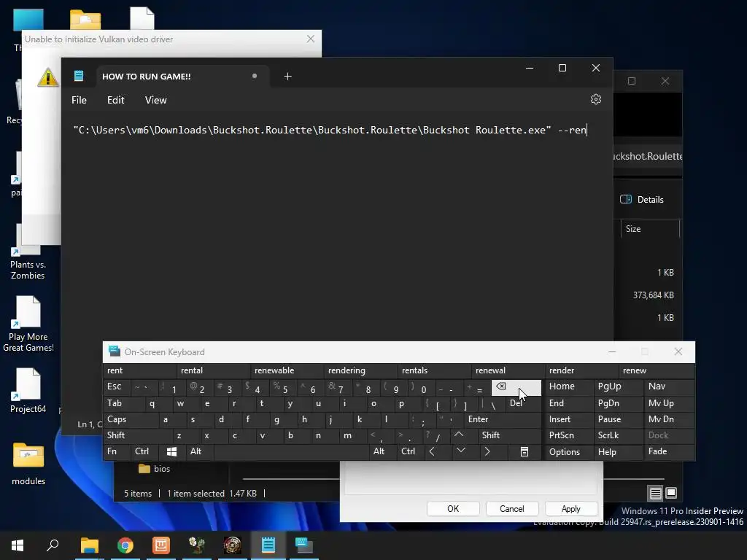
Task: Click OK in the properties dialog
Action: pyautogui.click(x=453, y=508)
